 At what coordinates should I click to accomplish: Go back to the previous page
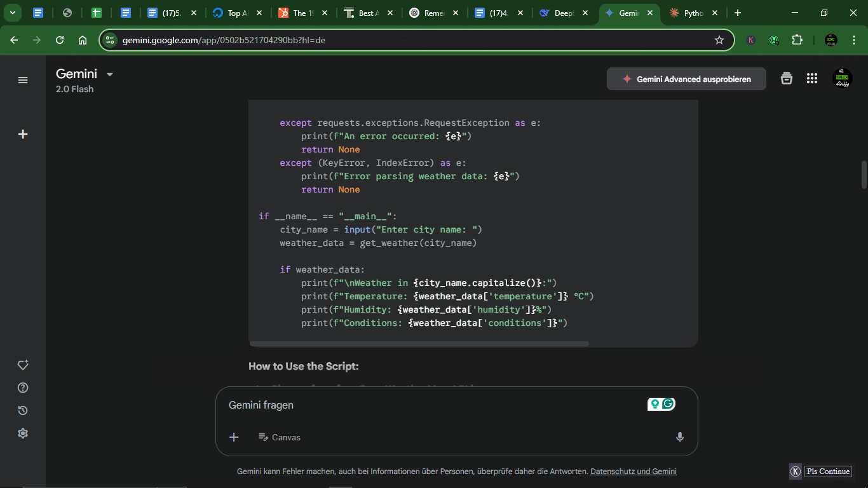point(14,40)
